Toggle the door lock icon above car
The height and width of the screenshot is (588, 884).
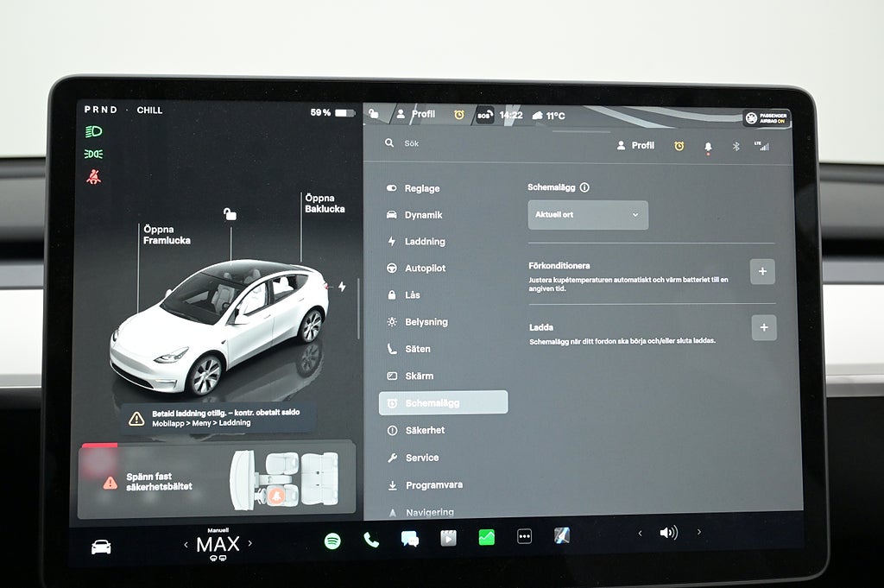230,214
